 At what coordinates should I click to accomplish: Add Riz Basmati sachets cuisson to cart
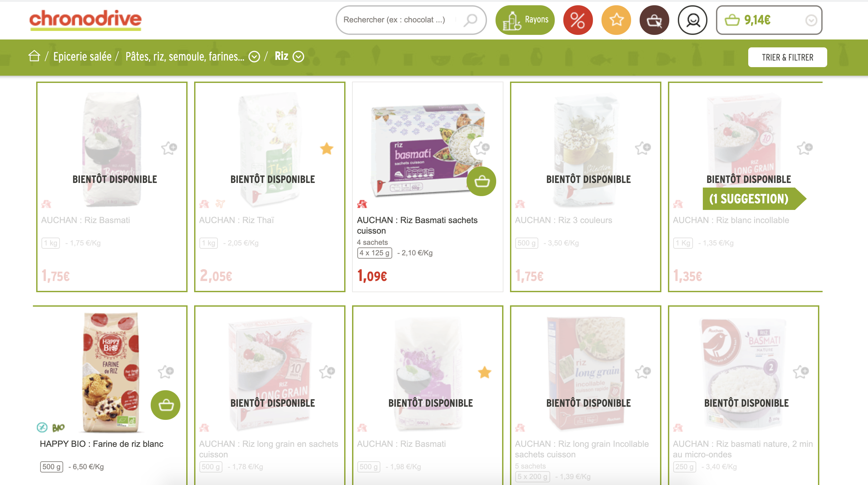(481, 181)
